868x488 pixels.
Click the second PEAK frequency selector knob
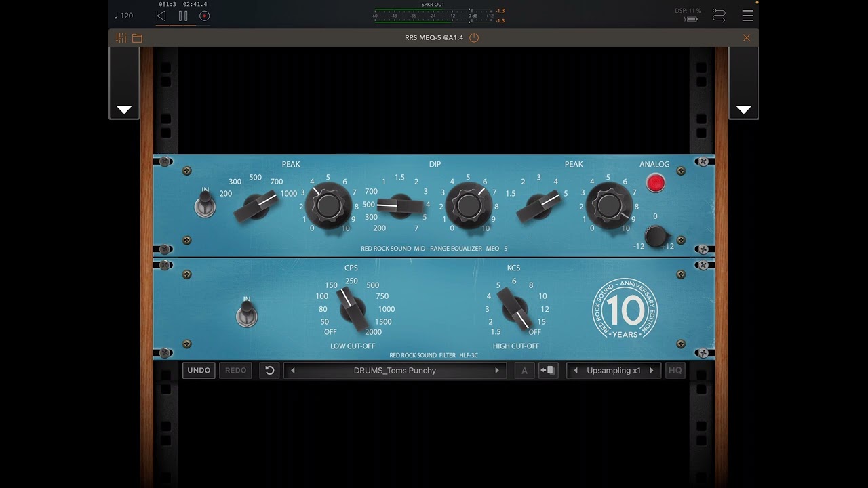(538, 206)
